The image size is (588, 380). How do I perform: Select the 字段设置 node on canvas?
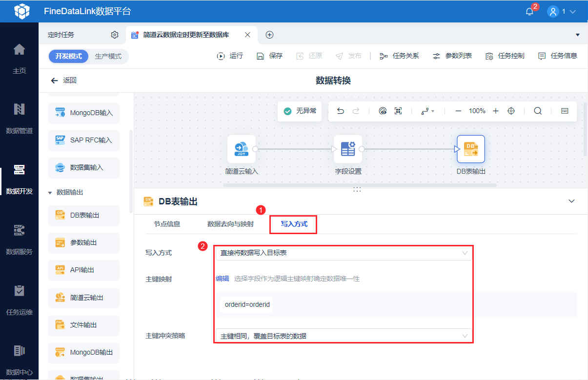348,149
